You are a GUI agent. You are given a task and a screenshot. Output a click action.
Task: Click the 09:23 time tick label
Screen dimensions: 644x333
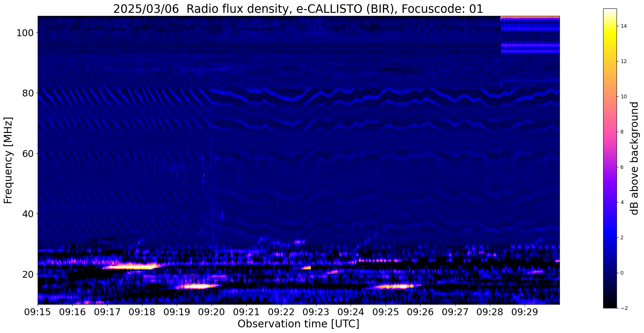pyautogui.click(x=316, y=312)
